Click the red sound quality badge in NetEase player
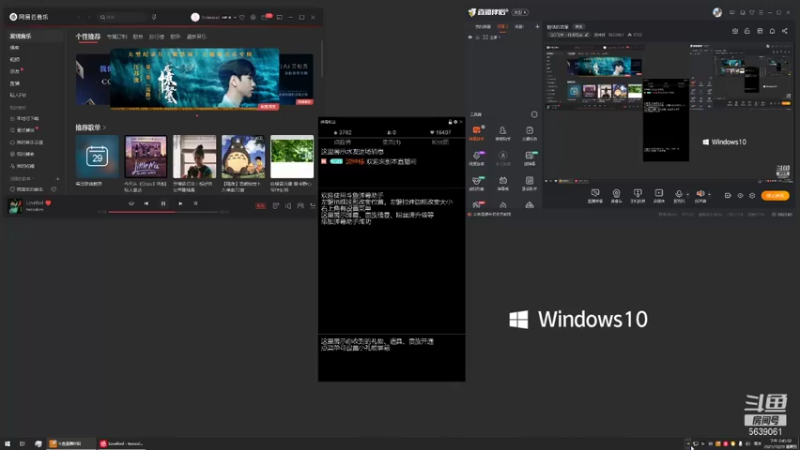 point(260,206)
